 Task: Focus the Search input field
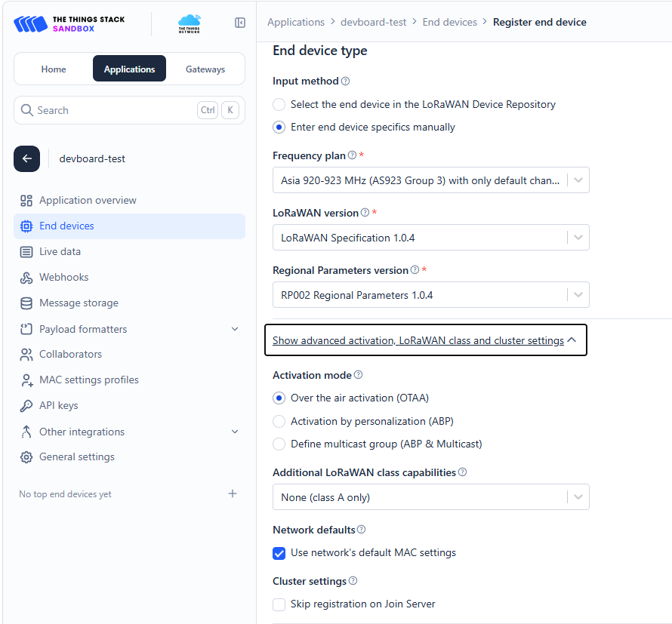pos(129,110)
